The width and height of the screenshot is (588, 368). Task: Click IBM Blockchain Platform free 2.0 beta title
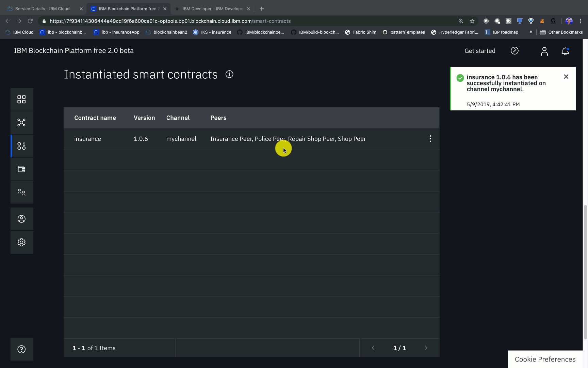click(x=74, y=51)
